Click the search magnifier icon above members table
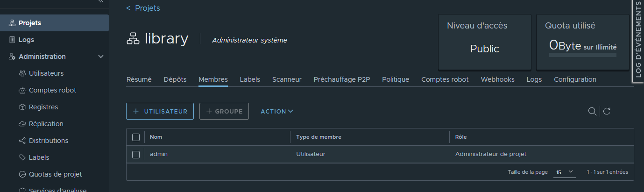The image size is (644, 192). tap(592, 111)
